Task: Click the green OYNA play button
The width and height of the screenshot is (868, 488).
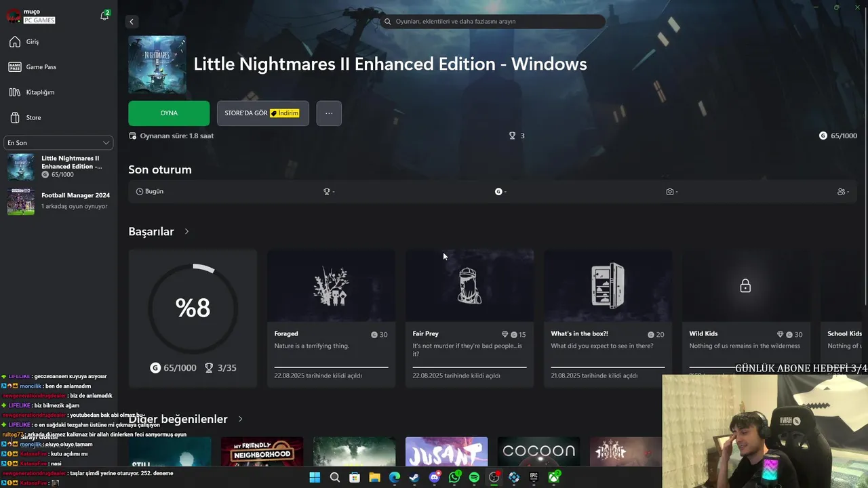Action: click(x=169, y=113)
